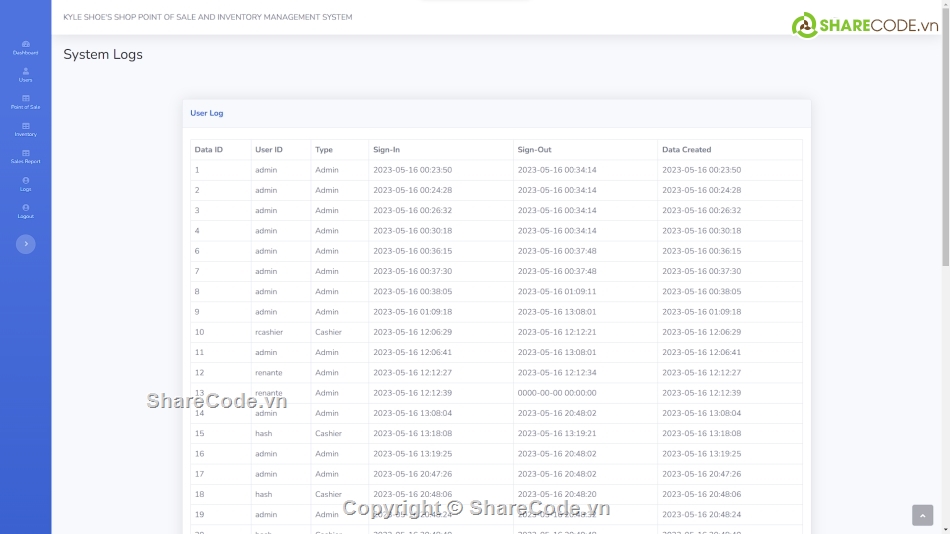Click the Sign-Out column header

click(534, 150)
